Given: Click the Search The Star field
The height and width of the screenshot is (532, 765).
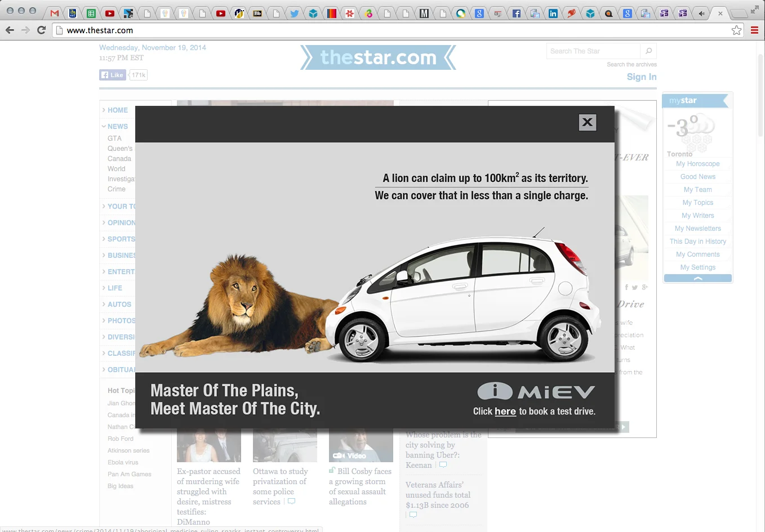Looking at the screenshot, I should point(593,51).
